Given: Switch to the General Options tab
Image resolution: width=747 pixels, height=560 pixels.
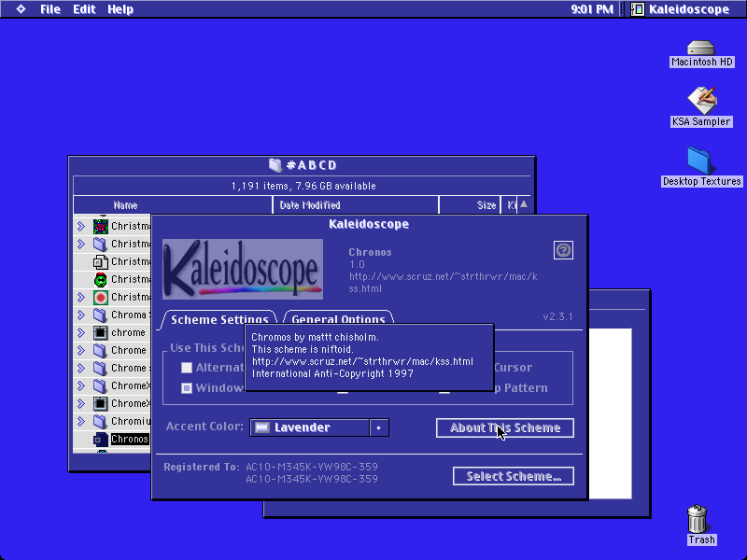Looking at the screenshot, I should click(338, 319).
